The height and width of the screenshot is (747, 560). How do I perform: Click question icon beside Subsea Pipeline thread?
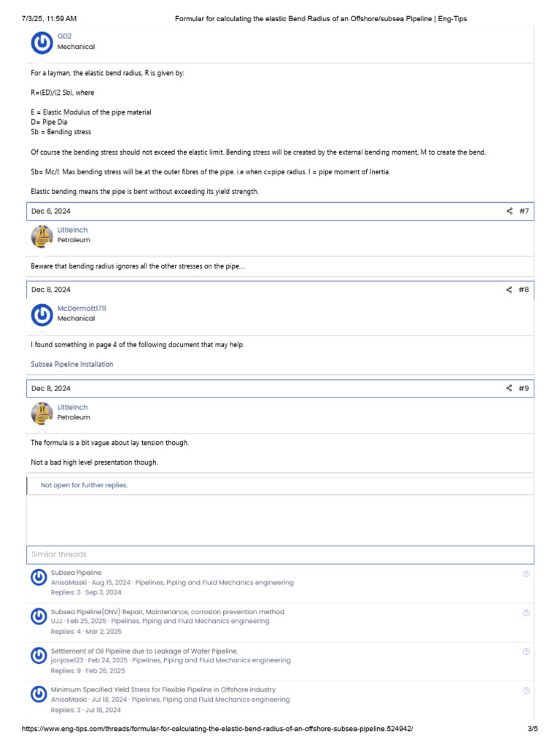(526, 574)
